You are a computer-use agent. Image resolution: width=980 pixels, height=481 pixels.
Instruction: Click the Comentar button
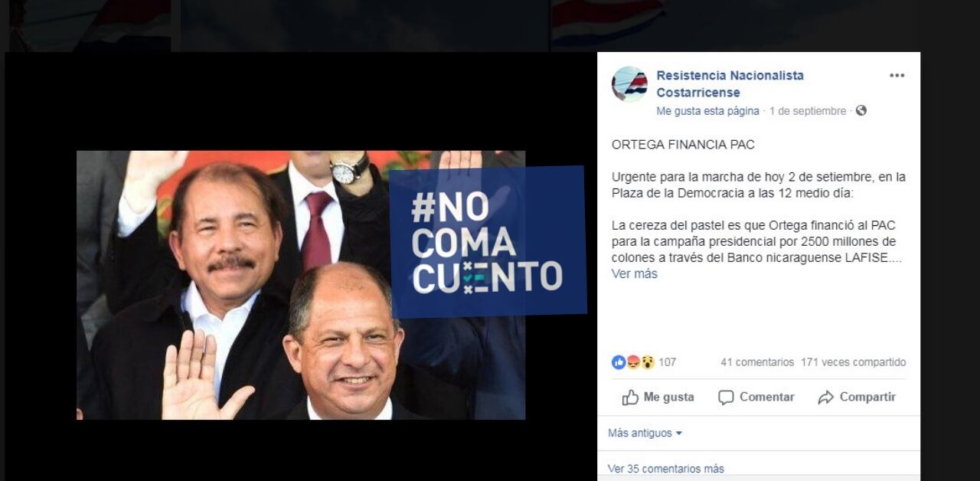pyautogui.click(x=756, y=398)
